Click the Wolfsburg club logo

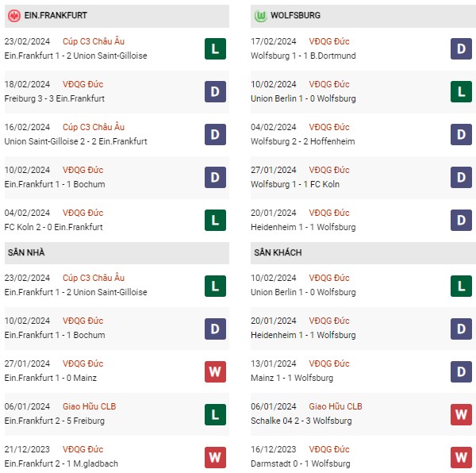(260, 16)
